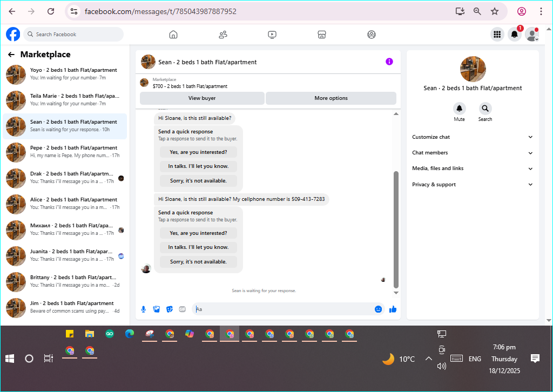
Task: Open the account profile picture menu
Action: [532, 34]
